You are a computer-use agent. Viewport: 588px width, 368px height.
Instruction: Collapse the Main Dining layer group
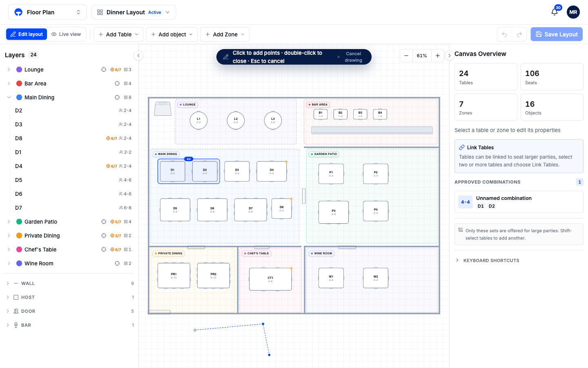pos(9,97)
